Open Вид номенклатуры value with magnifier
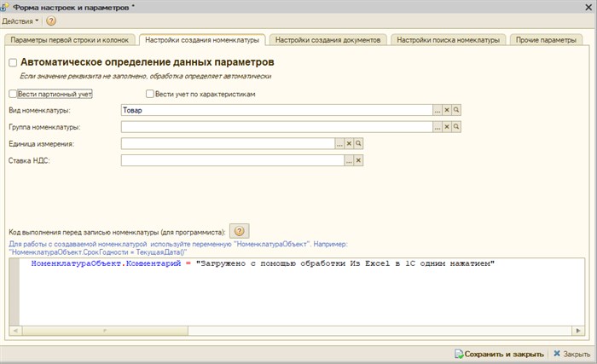The height and width of the screenshot is (364, 597). click(x=456, y=110)
